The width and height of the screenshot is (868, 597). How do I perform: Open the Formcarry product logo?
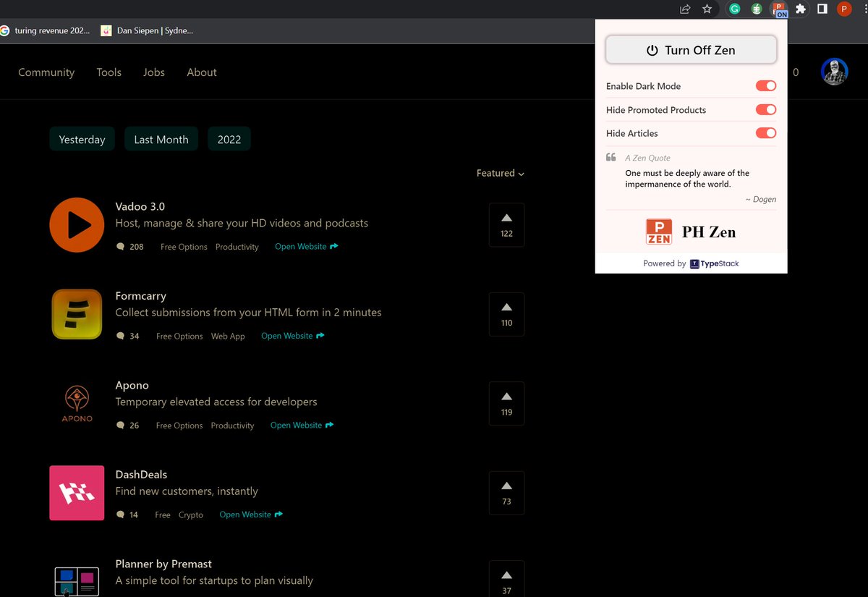point(77,314)
